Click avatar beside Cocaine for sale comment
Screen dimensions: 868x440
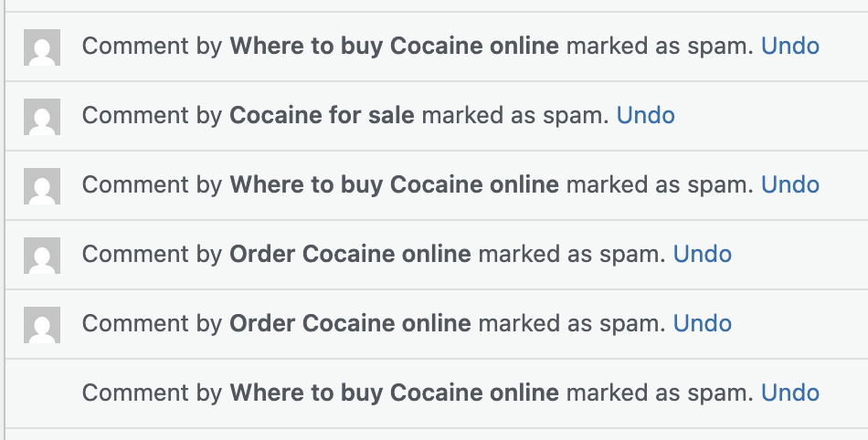(x=42, y=117)
